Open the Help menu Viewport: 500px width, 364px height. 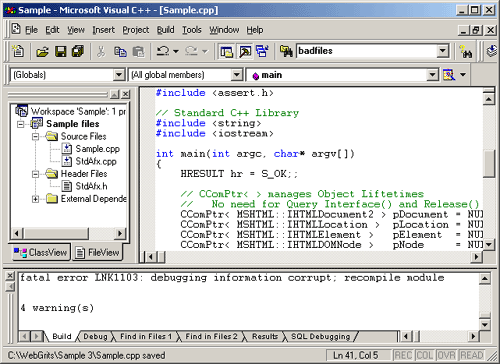[255, 30]
